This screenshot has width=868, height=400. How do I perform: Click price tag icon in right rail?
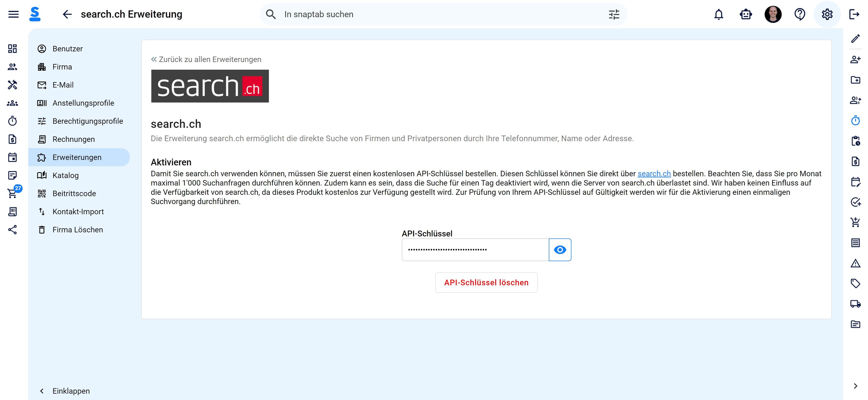(855, 283)
